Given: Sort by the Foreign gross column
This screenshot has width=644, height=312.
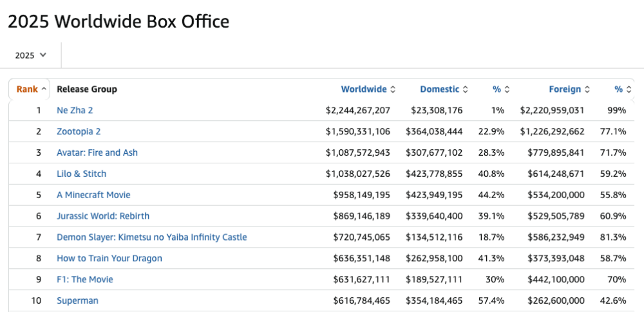Looking at the screenshot, I should [569, 89].
